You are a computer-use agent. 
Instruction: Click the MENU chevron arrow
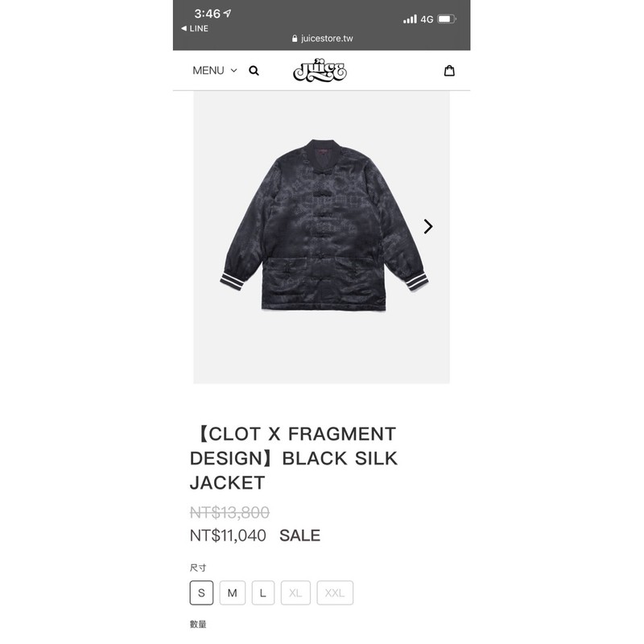click(x=233, y=71)
